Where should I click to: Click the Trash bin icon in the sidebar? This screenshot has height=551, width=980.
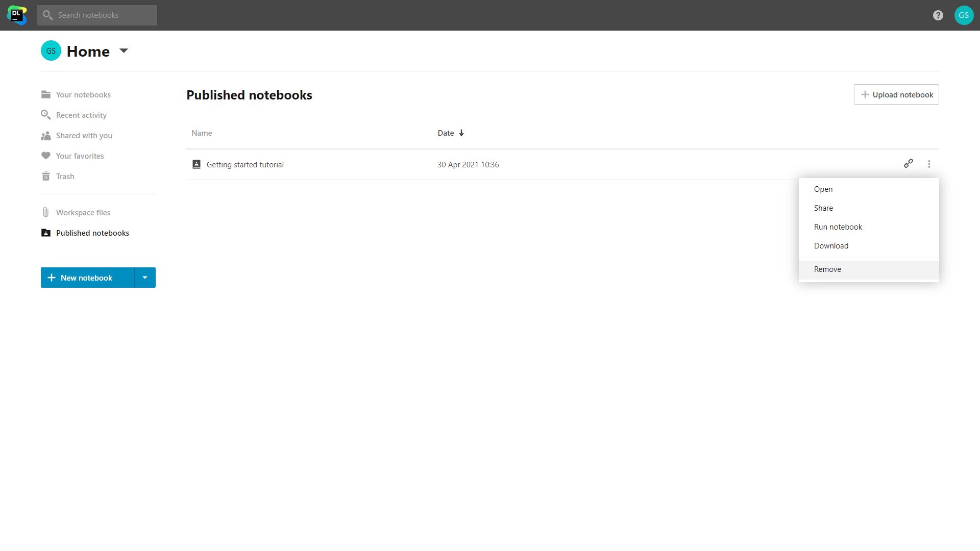tap(46, 176)
